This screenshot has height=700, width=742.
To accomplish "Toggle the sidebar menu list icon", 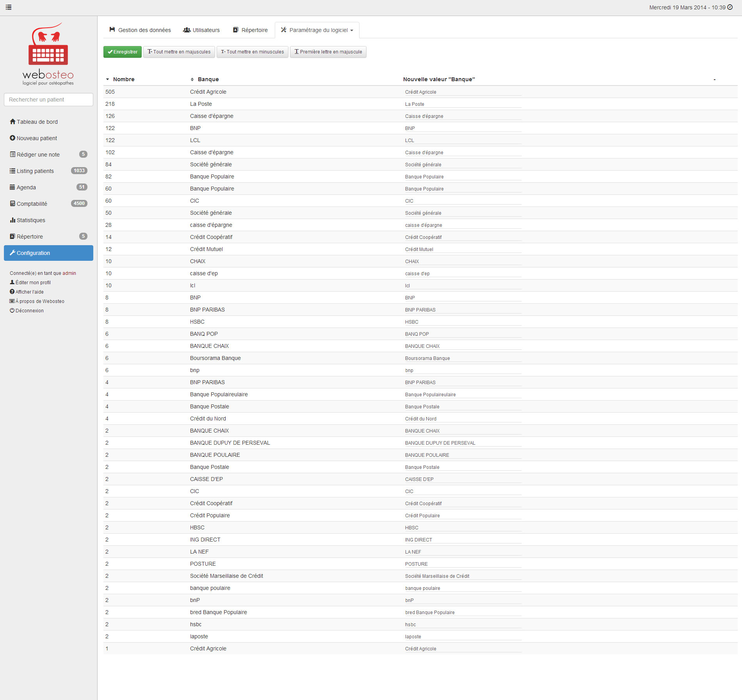I will point(9,7).
